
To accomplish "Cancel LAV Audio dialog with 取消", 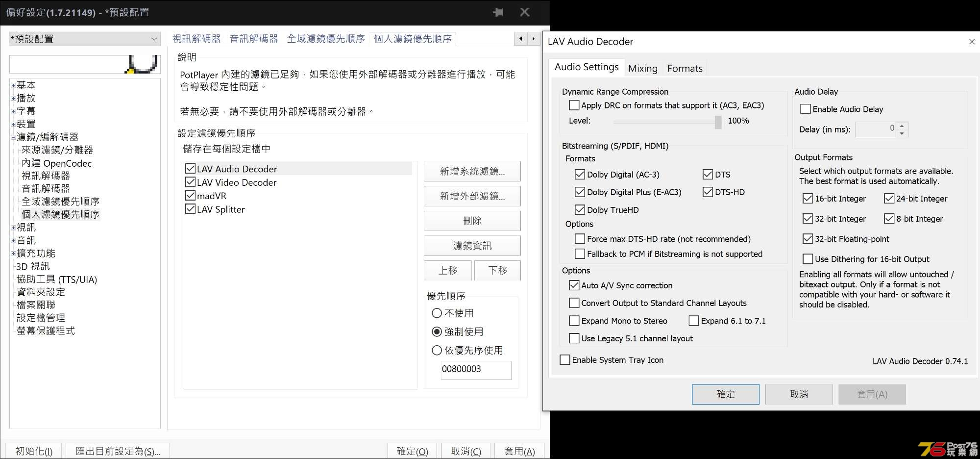I will pyautogui.click(x=799, y=394).
